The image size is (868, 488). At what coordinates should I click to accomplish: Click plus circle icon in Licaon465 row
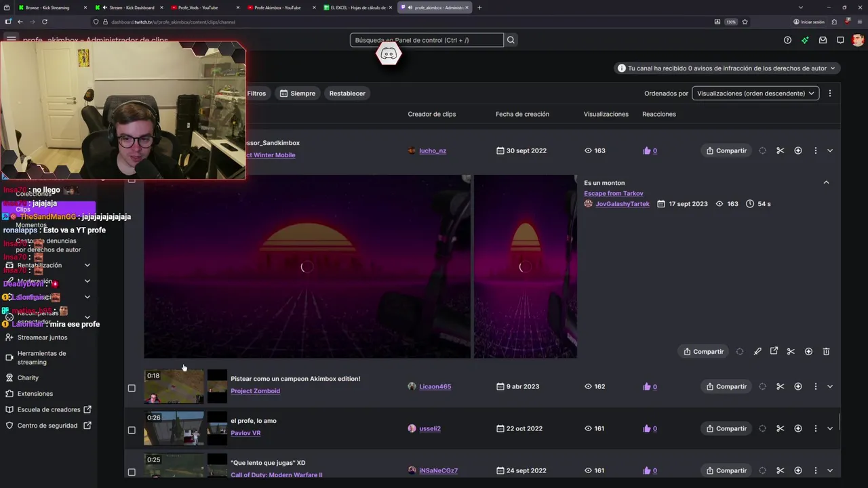click(x=798, y=386)
